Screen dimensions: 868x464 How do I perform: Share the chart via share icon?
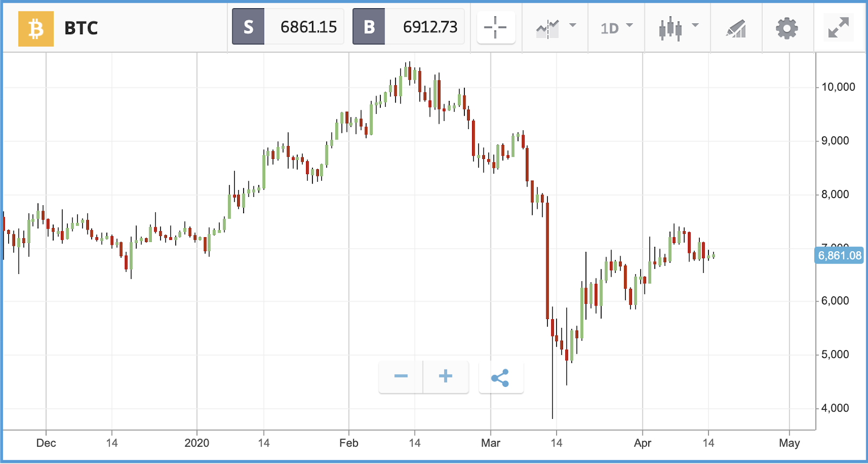500,377
